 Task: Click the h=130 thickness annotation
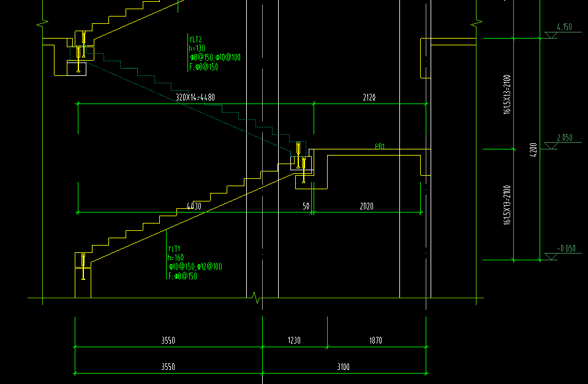tap(197, 48)
